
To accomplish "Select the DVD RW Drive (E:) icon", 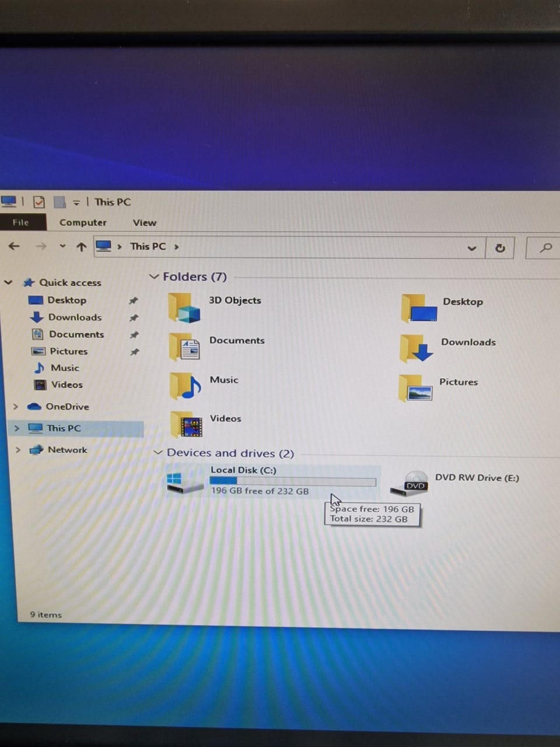I will pyautogui.click(x=410, y=484).
